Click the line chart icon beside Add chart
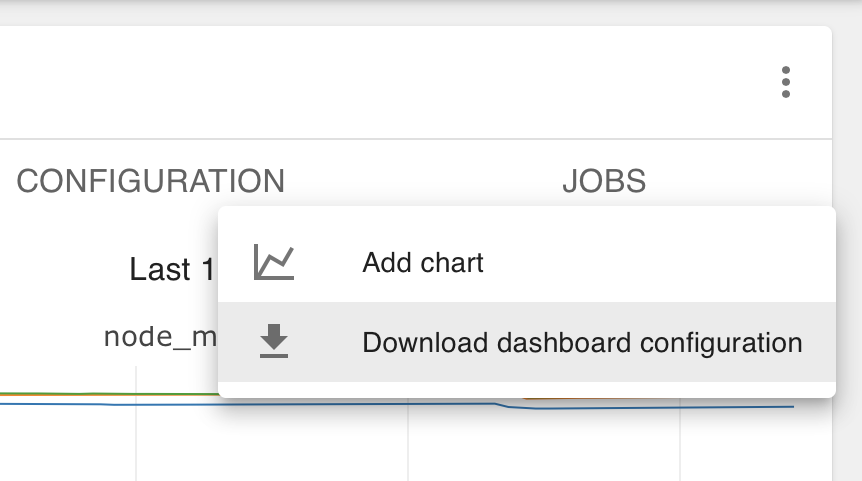 coord(274,262)
